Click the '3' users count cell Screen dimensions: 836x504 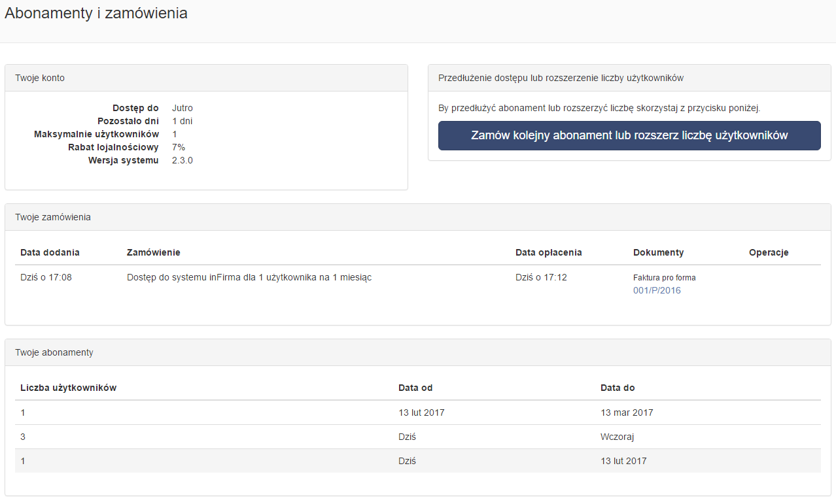[x=23, y=437]
